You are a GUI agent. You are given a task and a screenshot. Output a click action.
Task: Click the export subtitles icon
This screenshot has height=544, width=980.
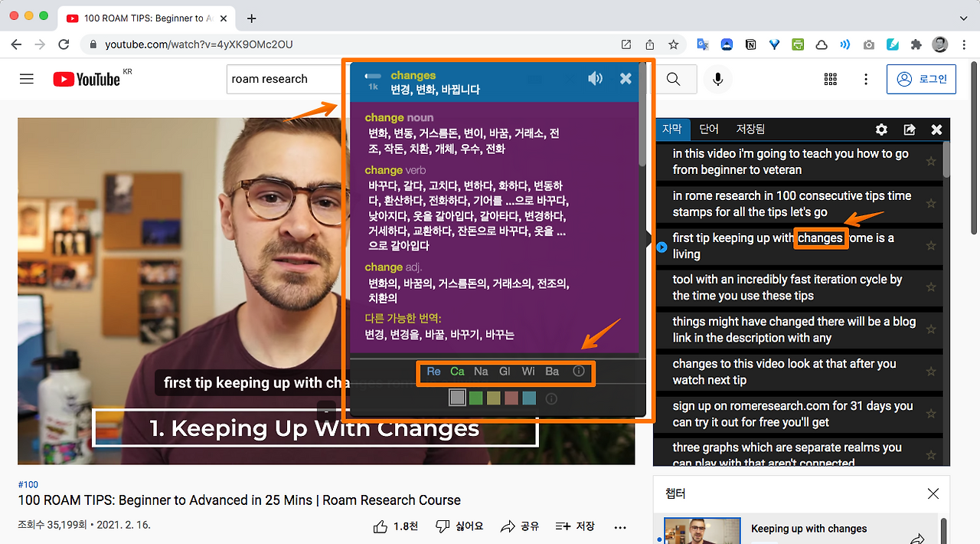910,129
